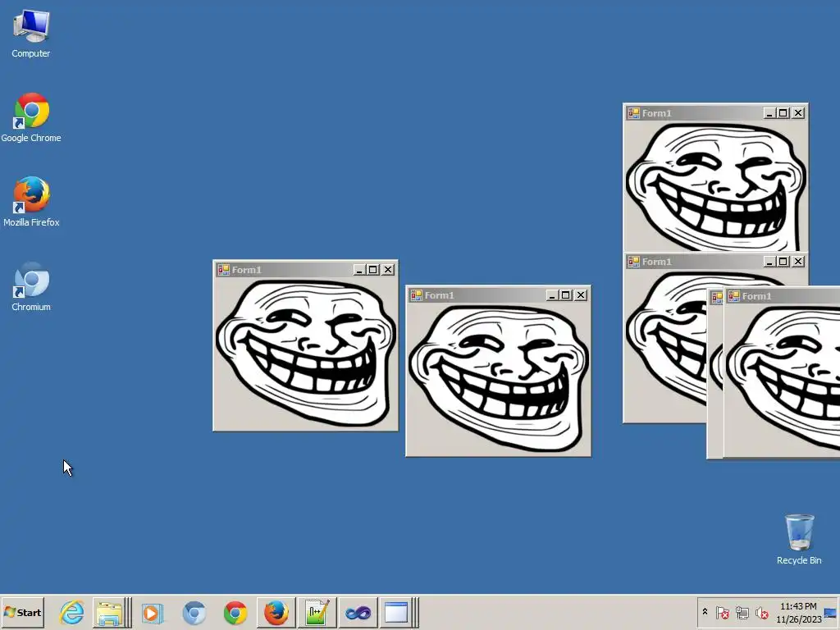
Task: Select the Chromium desktop shortcut
Action: point(31,286)
